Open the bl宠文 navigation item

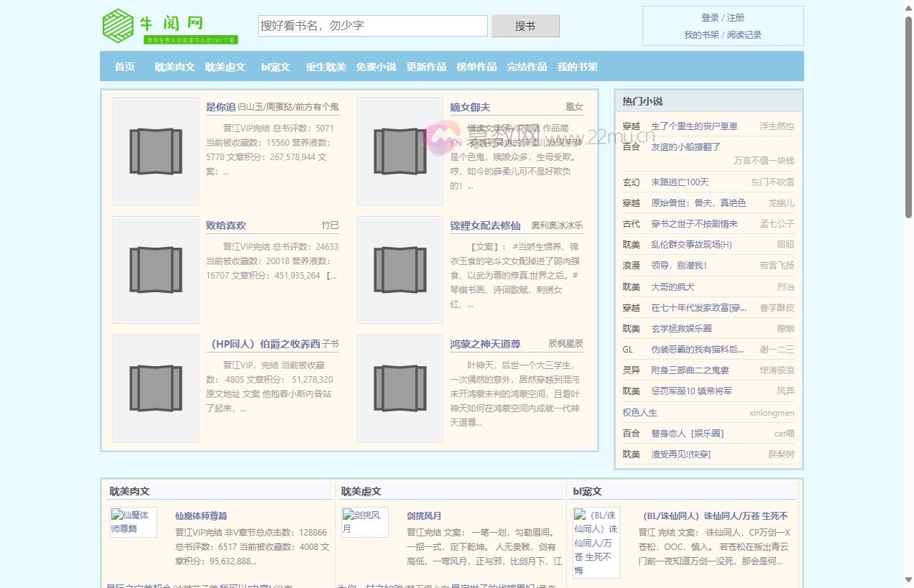coord(275,67)
